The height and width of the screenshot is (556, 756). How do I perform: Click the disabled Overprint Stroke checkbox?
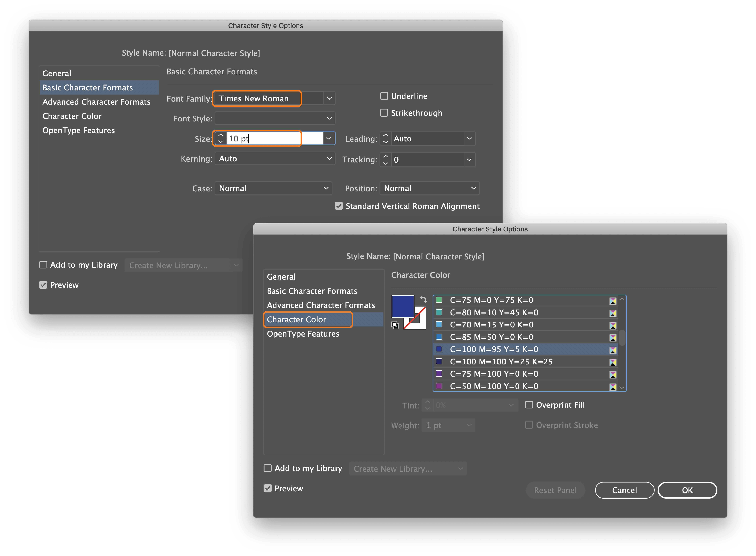[x=529, y=425]
